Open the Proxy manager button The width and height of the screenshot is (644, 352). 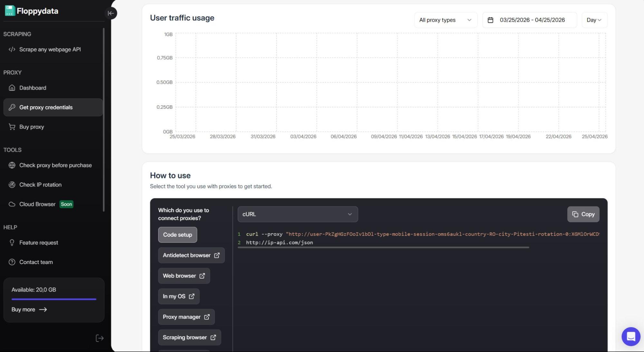pos(186,317)
